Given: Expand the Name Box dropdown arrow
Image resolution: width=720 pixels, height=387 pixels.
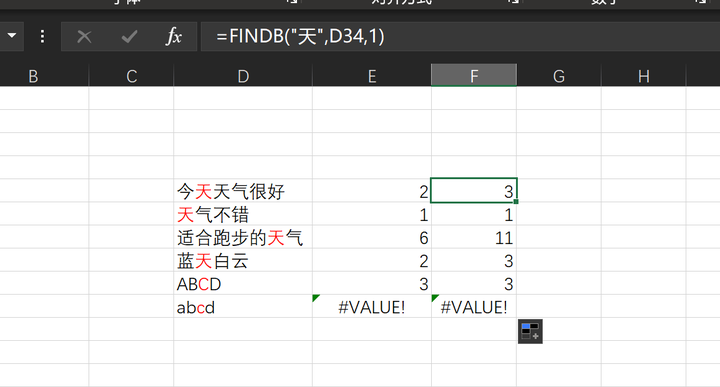Looking at the screenshot, I should point(11,35).
